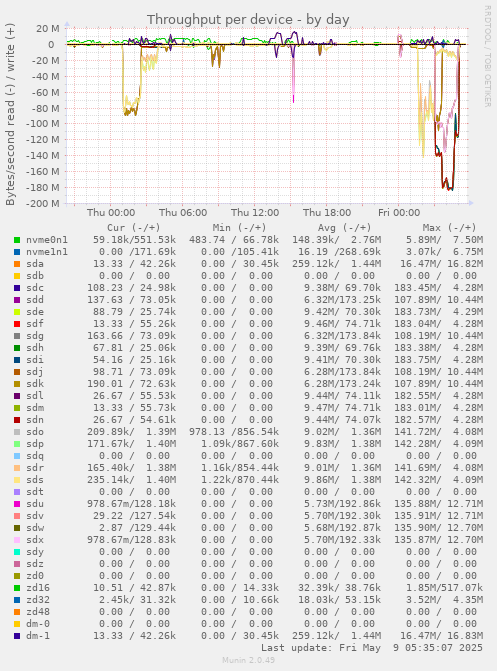Screen dimensions: 497x671
Task: Click the green nvme0n1 legend color swatch
Action: tap(17, 240)
